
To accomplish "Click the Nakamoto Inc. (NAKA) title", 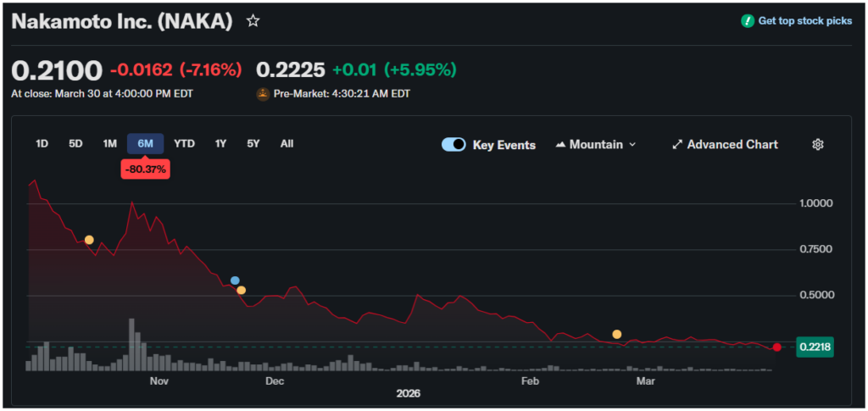I will coord(122,21).
